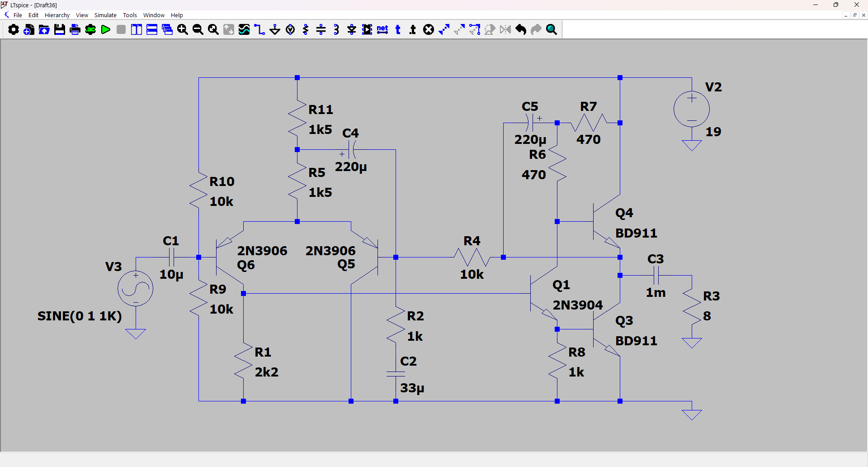Click the R8 resistor label
This screenshot has width=868, height=467.
point(577,352)
